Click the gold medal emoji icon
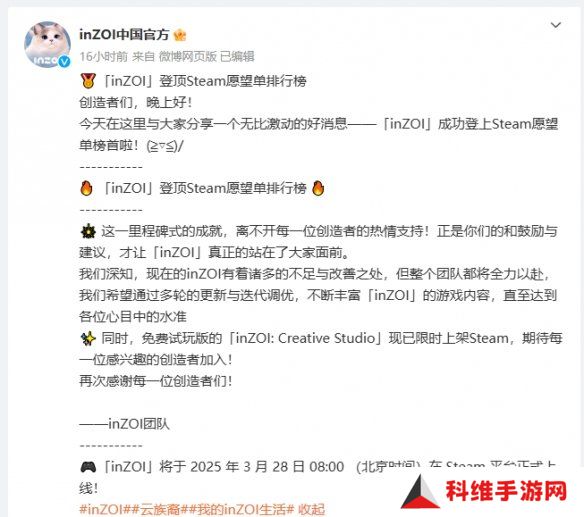Viewport: 584px width, 517px height. tap(88, 81)
